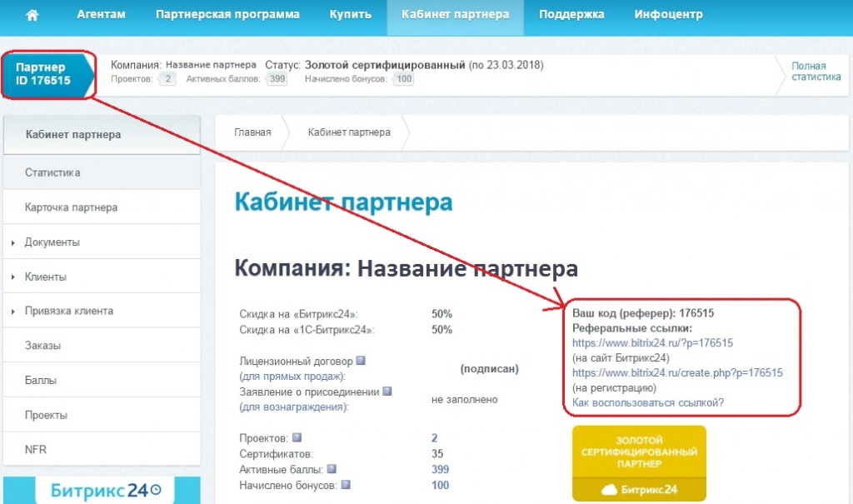Click the home icon in the top menu bar
853x504 pixels.
click(32, 13)
